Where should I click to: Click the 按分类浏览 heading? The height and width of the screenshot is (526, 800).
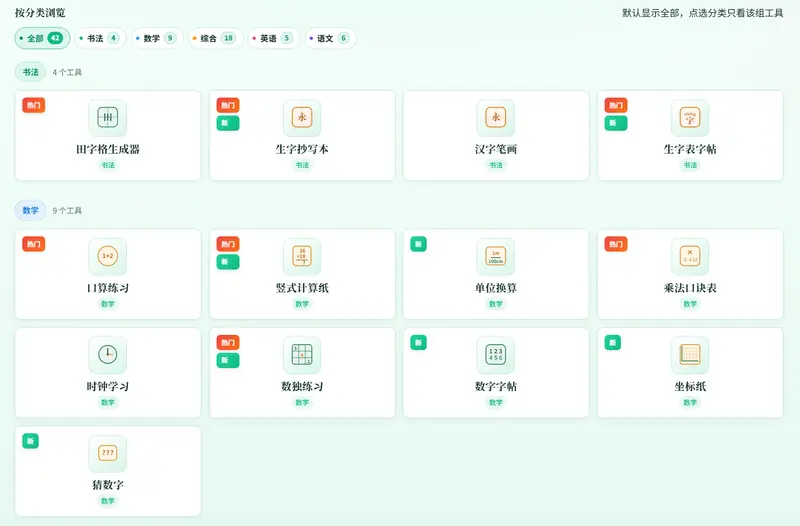coord(40,13)
